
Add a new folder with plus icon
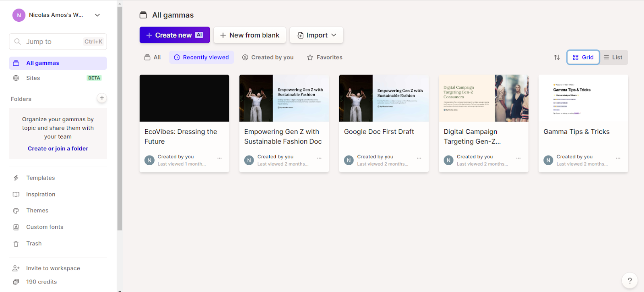(102, 98)
